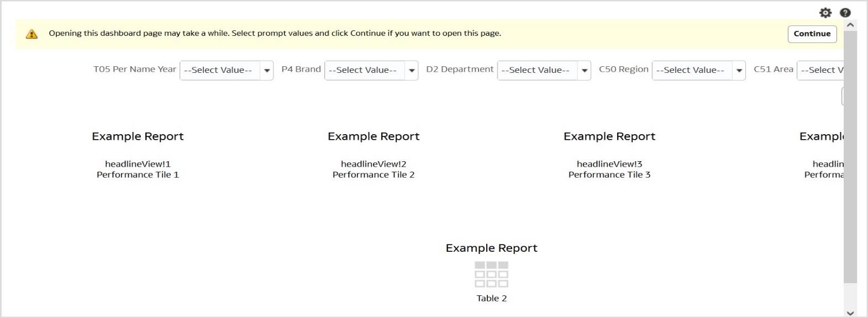Click the Continue button
This screenshot has height=318, width=868.
pyautogui.click(x=812, y=34)
